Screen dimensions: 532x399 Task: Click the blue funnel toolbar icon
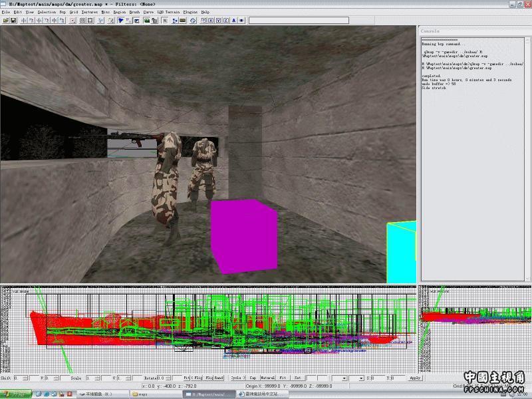120,21
